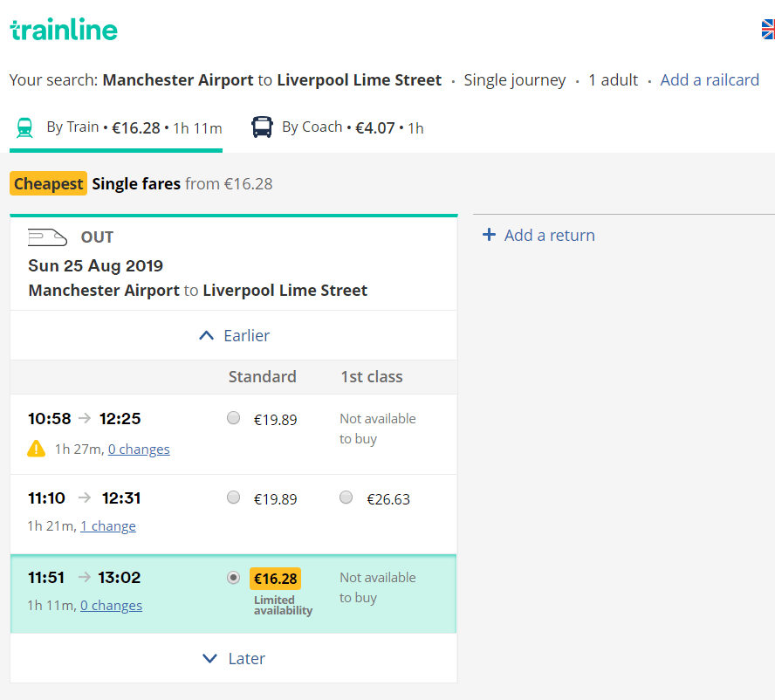Click the train icon in By Train tab
This screenshot has width=775, height=700.
[x=24, y=127]
